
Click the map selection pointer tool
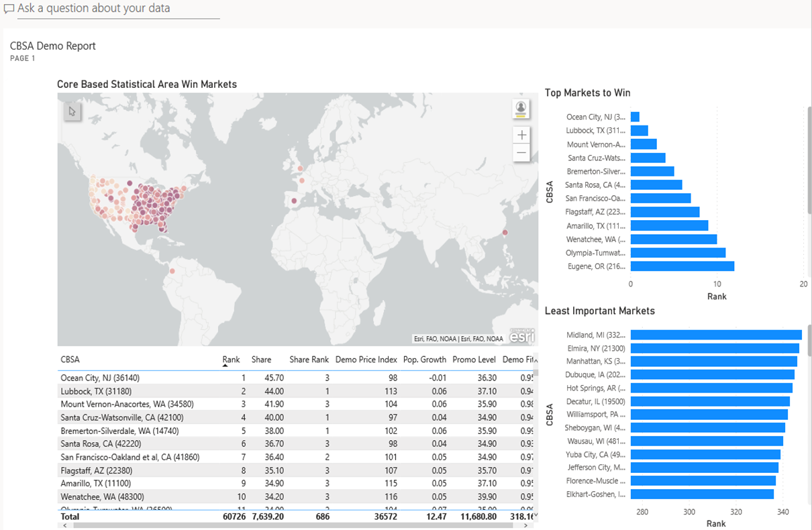click(x=72, y=111)
